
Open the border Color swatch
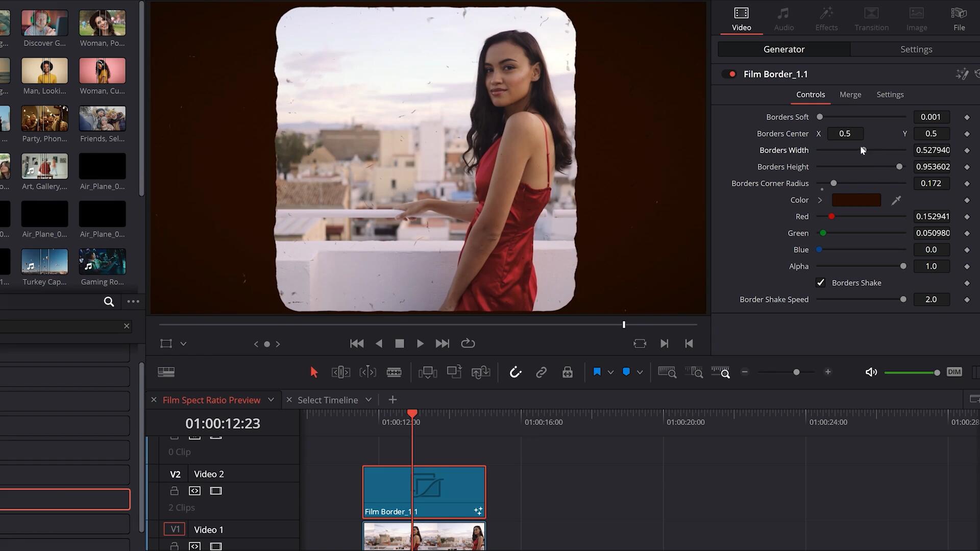[856, 201]
